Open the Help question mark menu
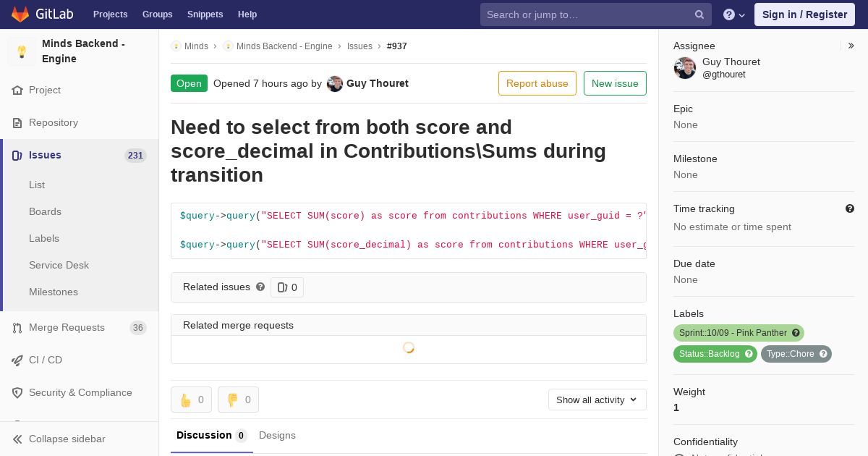The image size is (868, 456). coord(734,14)
